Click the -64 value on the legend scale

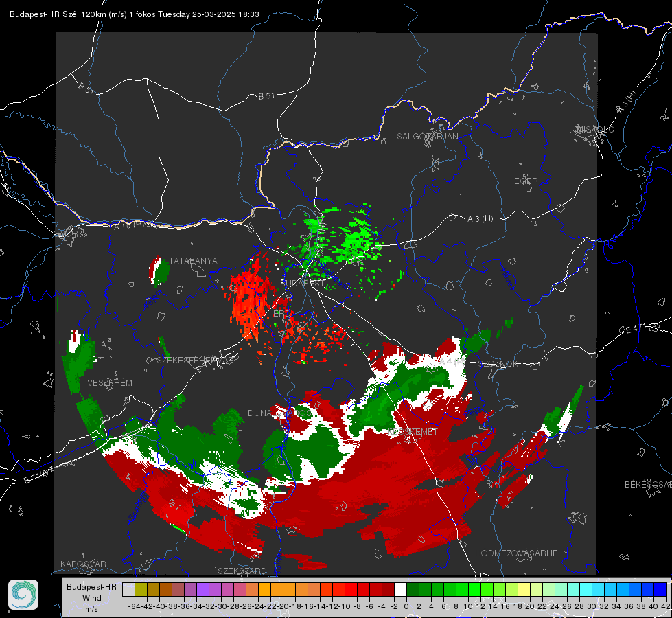pos(134,606)
